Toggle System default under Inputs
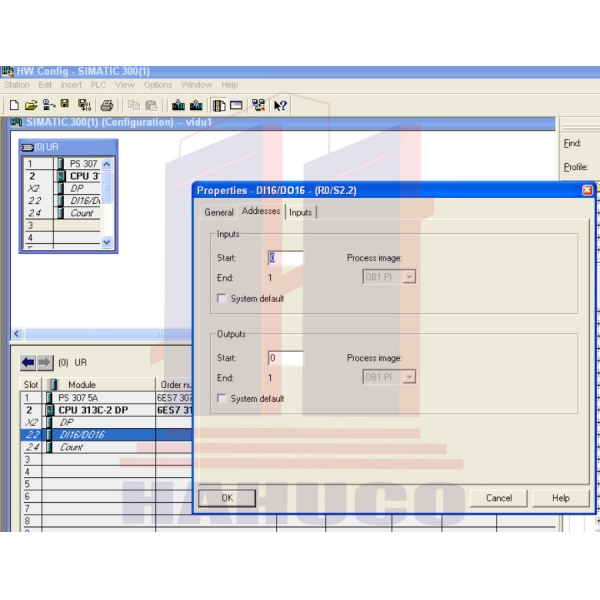 click(x=222, y=298)
